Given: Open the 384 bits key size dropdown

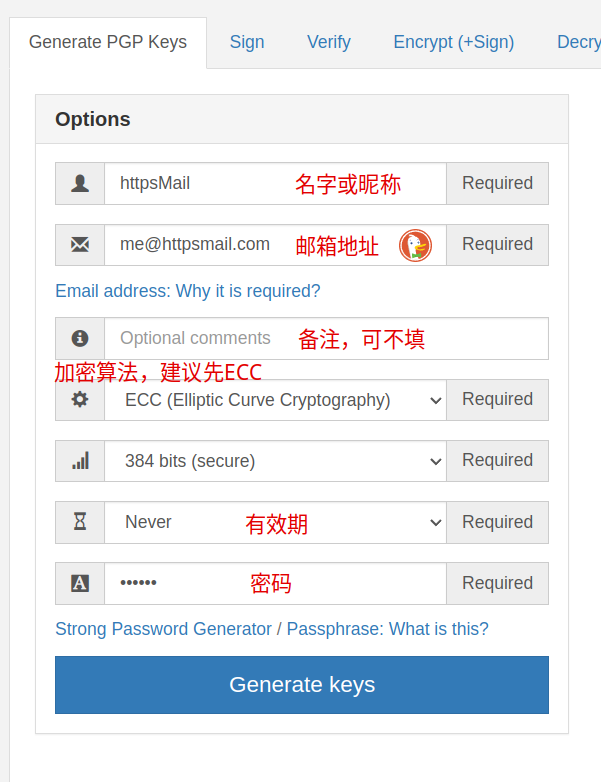Looking at the screenshot, I should [x=275, y=461].
